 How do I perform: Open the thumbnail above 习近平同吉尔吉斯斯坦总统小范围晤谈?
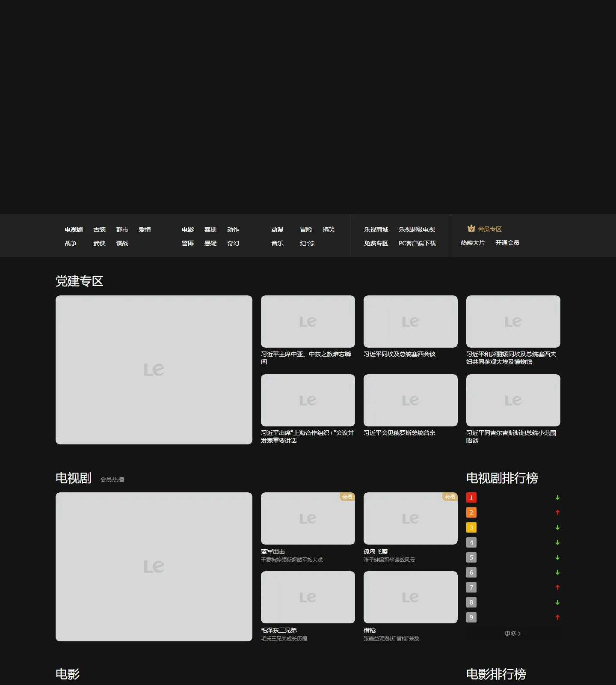click(513, 400)
